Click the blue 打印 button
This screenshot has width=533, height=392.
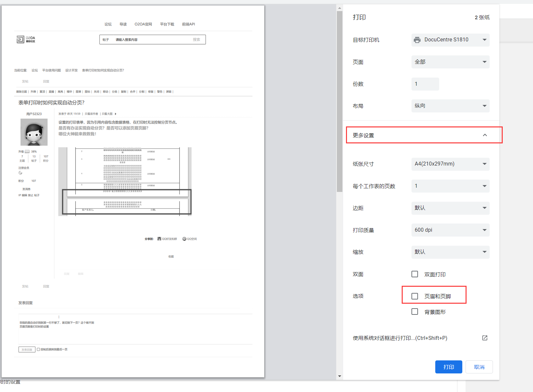pos(449,367)
